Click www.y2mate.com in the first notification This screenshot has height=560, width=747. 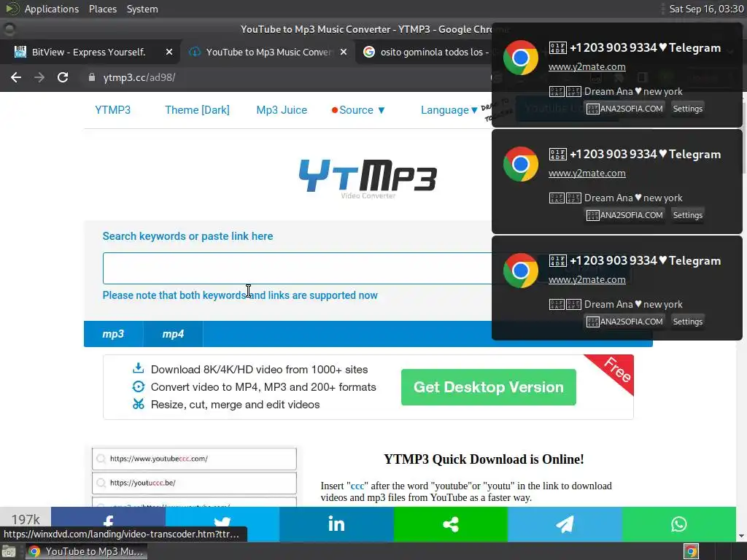pos(587,66)
